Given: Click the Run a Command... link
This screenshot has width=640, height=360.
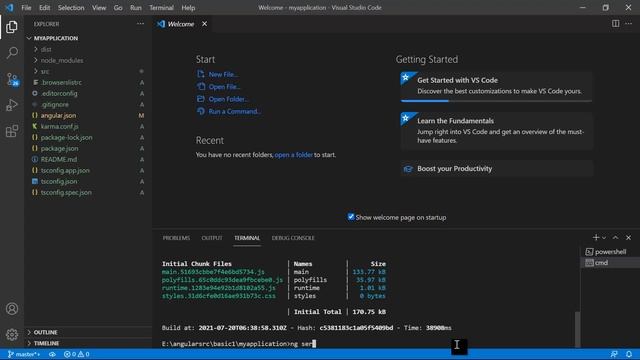Looking at the screenshot, I should [x=235, y=111].
